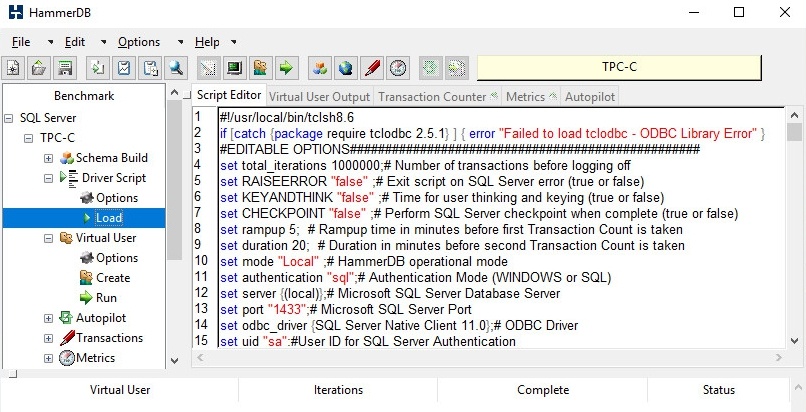Viewport: 806px width, 412px height.
Task: Click the clipboard chart toolbar icon
Action: 123,68
